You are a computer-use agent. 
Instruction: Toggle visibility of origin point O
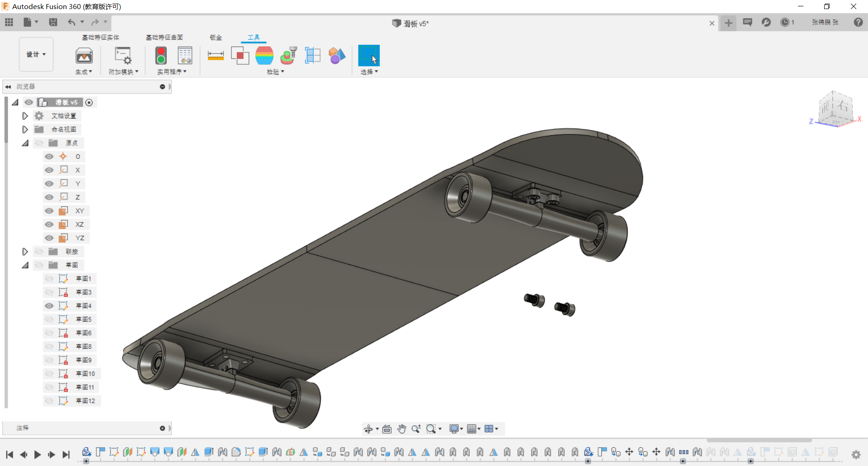[x=49, y=157]
